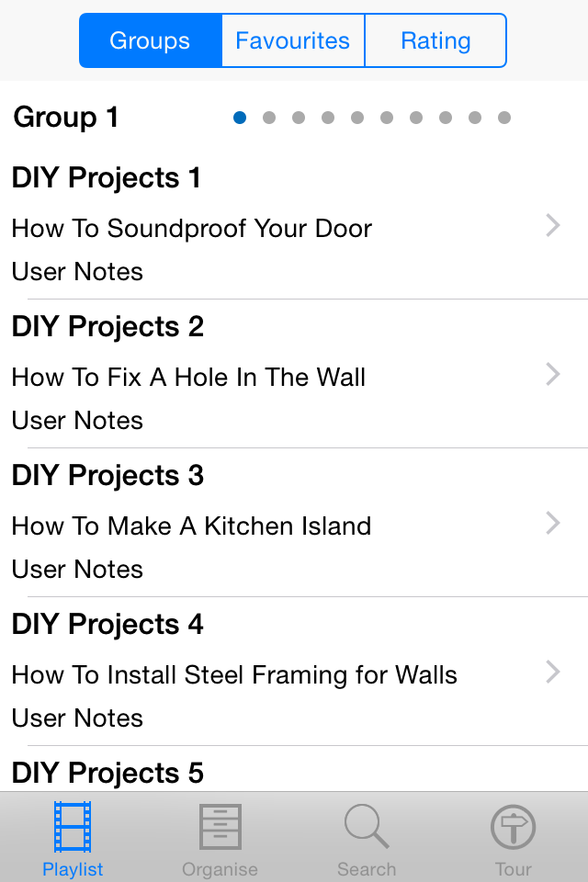This screenshot has height=882, width=588.
Task: Select the Groups segment
Action: coord(150,40)
